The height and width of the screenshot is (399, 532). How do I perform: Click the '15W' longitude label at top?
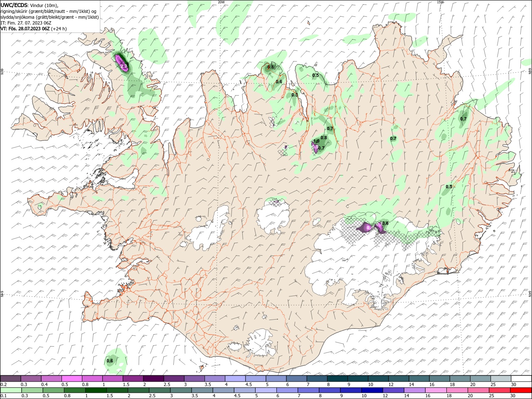440,2
